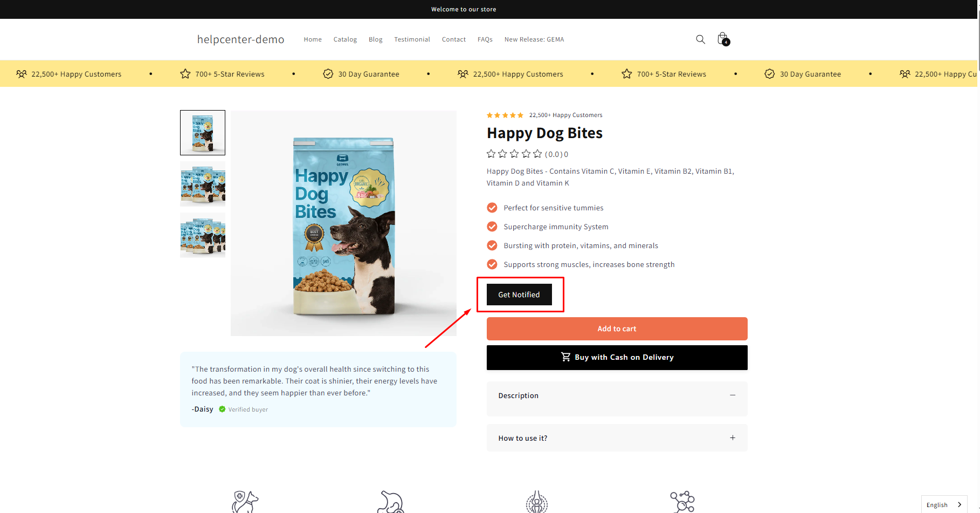Visit the Contact page
Screen dimensions: 980x513
[454, 39]
